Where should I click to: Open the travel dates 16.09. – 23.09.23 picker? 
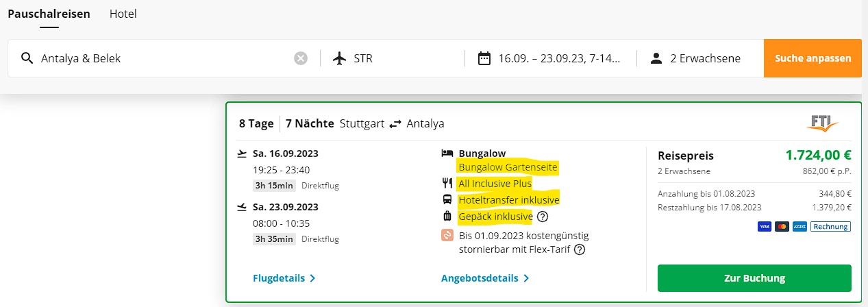point(558,58)
